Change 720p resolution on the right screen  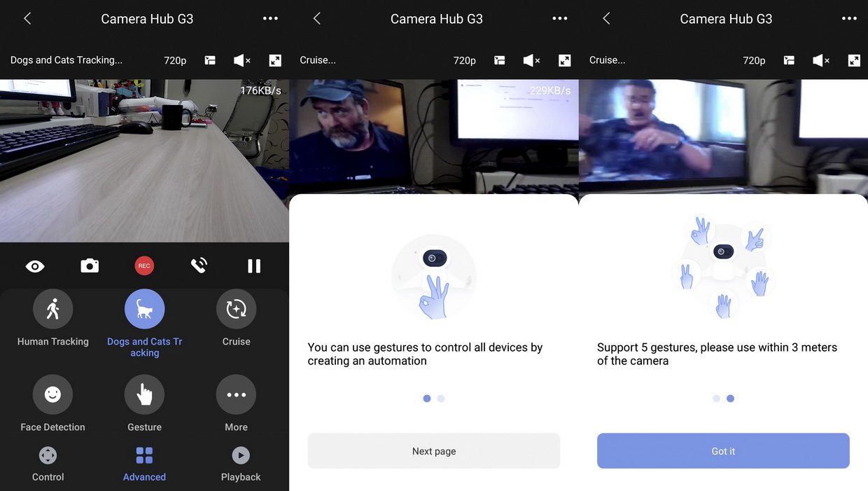click(x=754, y=60)
